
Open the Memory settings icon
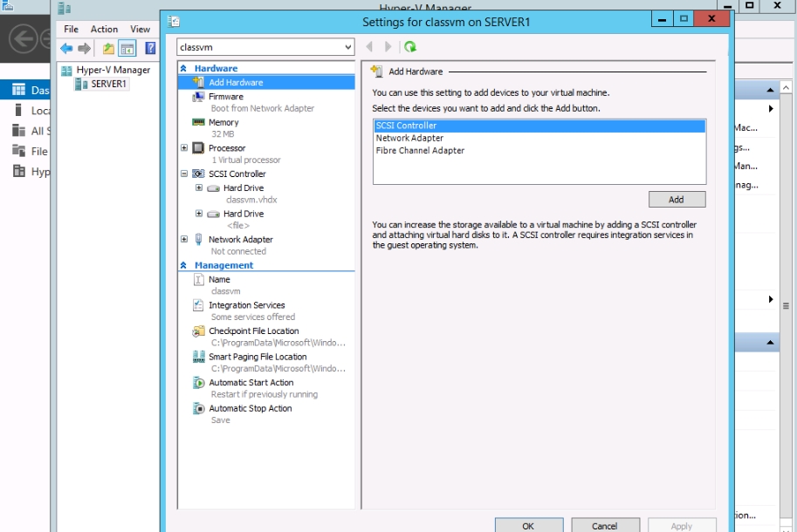(199, 123)
